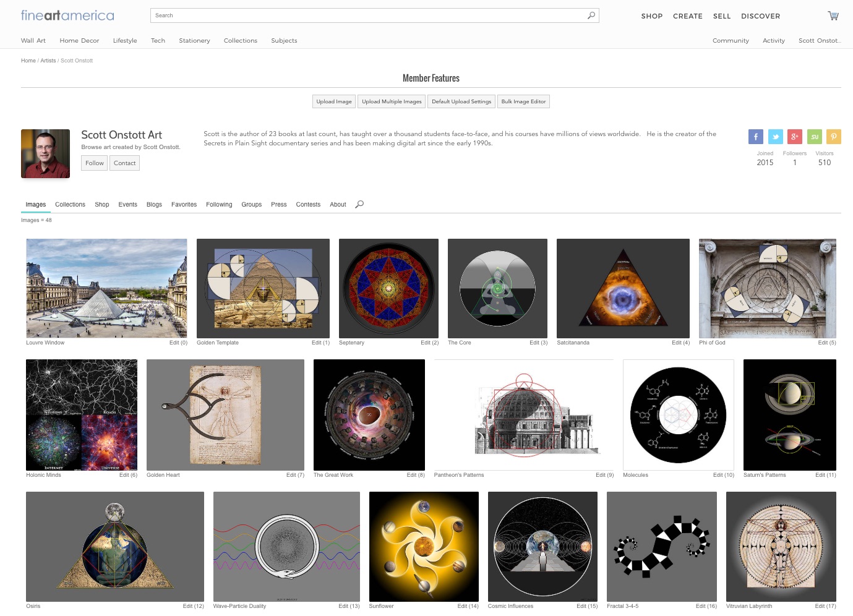Click the Saturn's Patterns title link

(765, 475)
